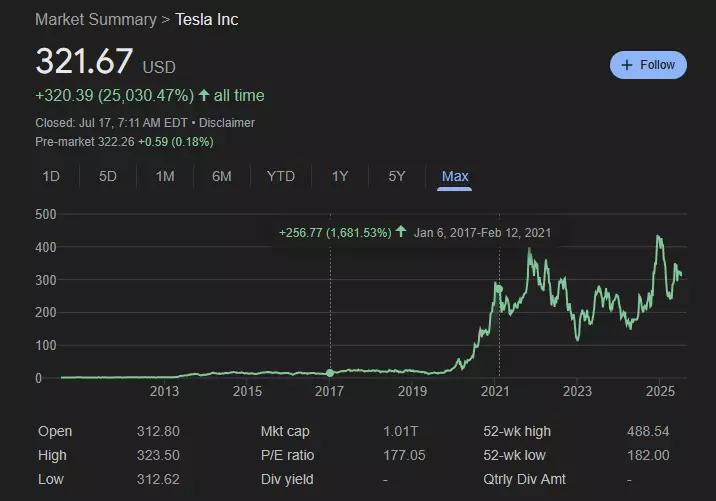Screen dimensions: 716x501
Task: Click the Follow button
Action: pos(648,65)
